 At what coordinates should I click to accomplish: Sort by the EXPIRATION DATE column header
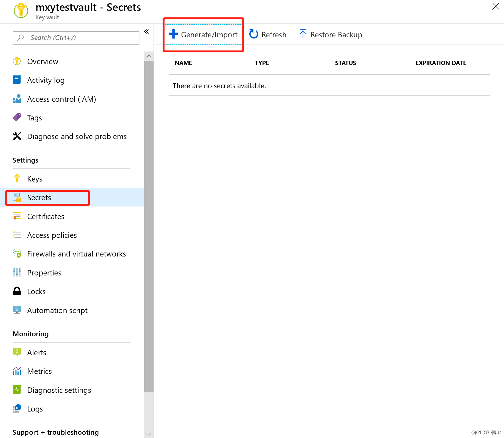click(x=441, y=63)
